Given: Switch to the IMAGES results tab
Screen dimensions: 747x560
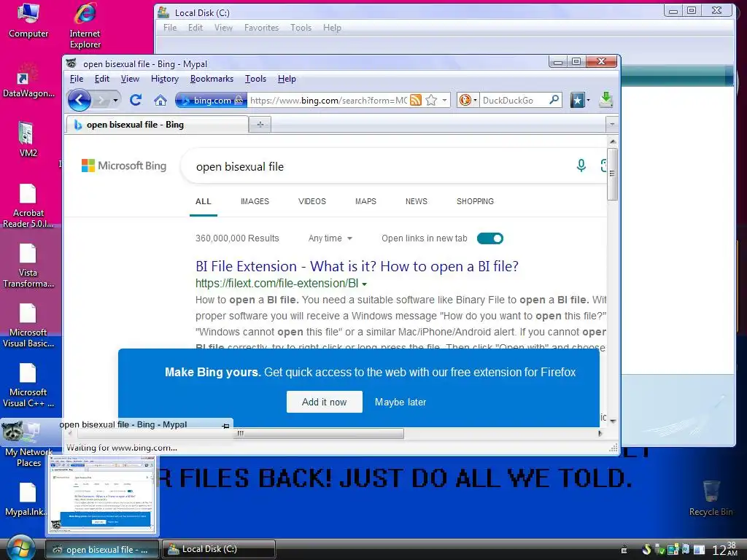Looking at the screenshot, I should click(x=255, y=201).
